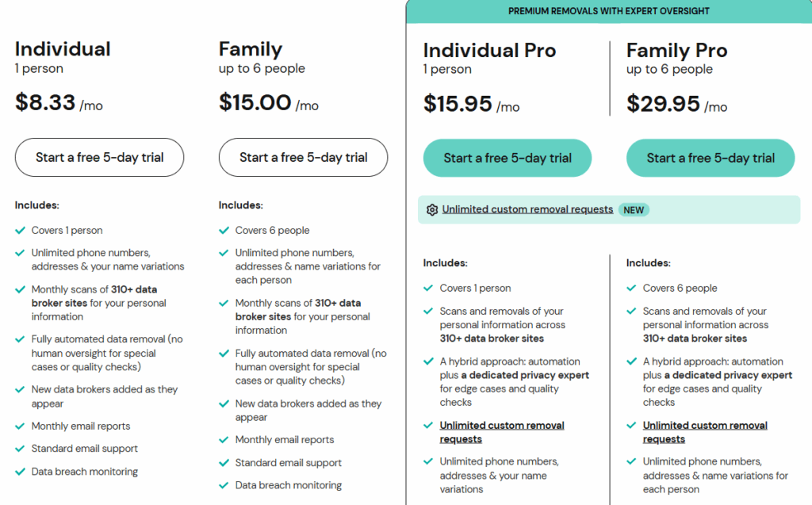Screen dimensions: 812x505
Task: Start free trial for Individual plan
Action: 99,158
